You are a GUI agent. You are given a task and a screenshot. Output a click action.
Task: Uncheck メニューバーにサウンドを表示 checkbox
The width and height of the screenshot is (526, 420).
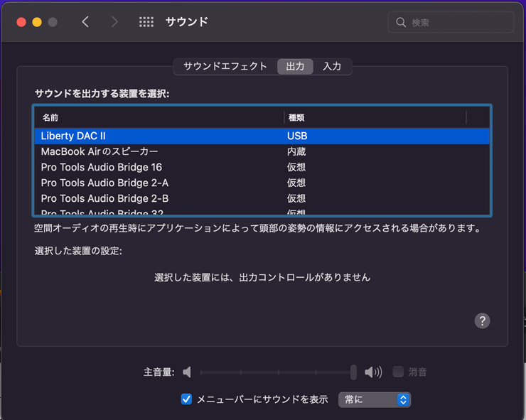click(x=186, y=399)
